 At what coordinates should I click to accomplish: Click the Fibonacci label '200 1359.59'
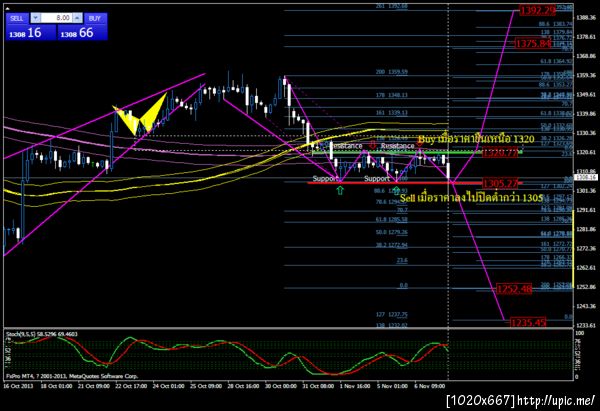[392, 72]
